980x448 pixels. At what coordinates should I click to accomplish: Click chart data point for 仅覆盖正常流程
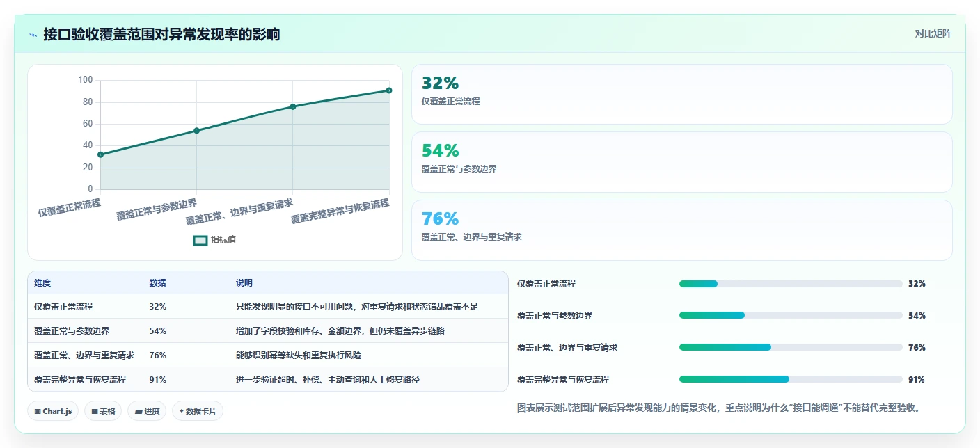click(x=100, y=154)
